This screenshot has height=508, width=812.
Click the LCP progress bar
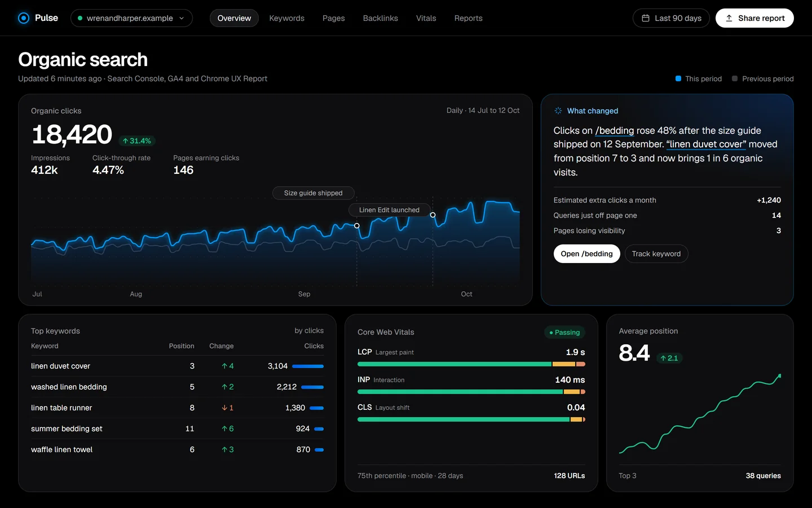tap(471, 364)
